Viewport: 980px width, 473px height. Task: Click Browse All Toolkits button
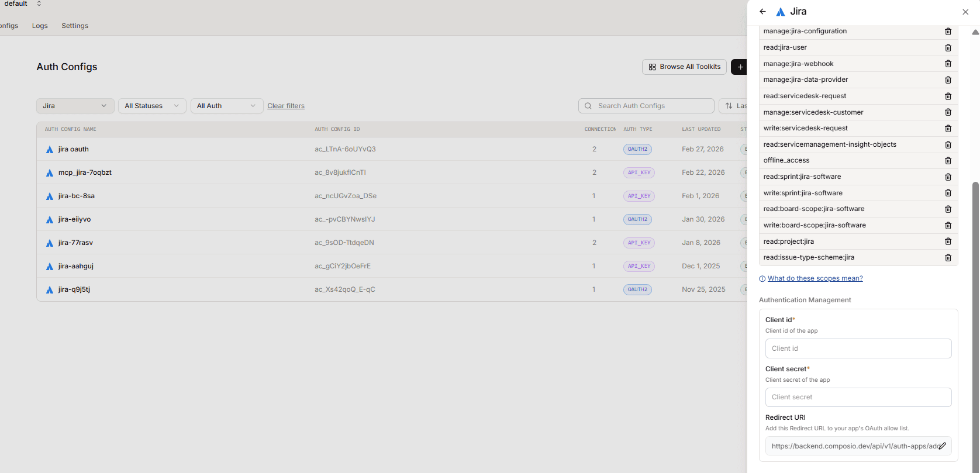click(x=684, y=67)
